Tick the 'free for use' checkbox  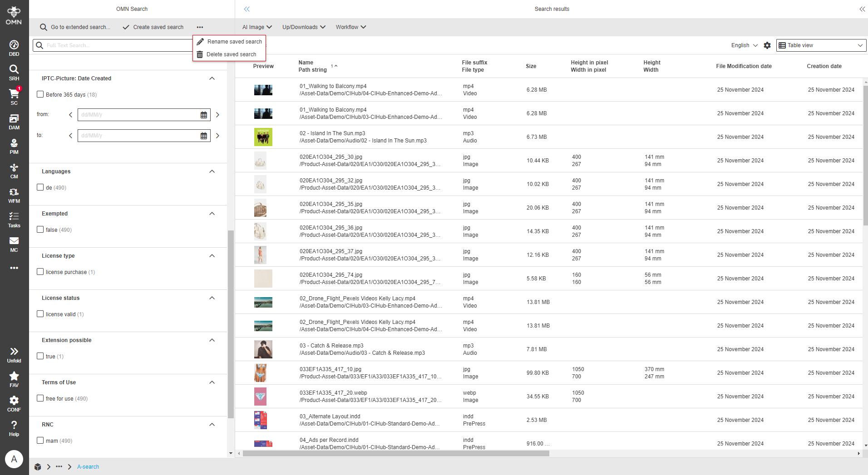pyautogui.click(x=40, y=398)
